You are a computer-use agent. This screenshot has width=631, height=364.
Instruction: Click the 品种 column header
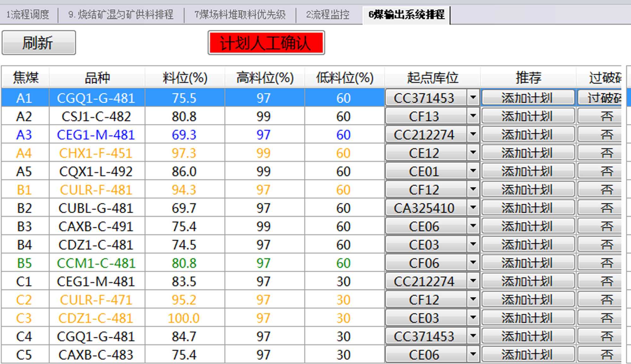pos(97,78)
